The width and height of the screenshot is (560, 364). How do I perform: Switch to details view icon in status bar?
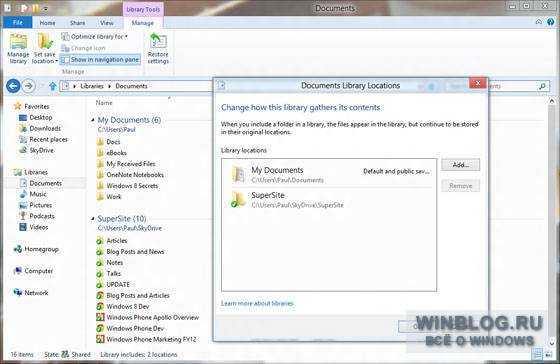point(537,354)
